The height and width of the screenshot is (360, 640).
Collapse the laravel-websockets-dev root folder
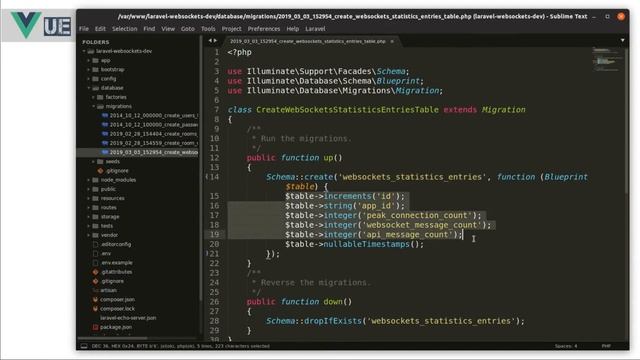[x=84, y=51]
